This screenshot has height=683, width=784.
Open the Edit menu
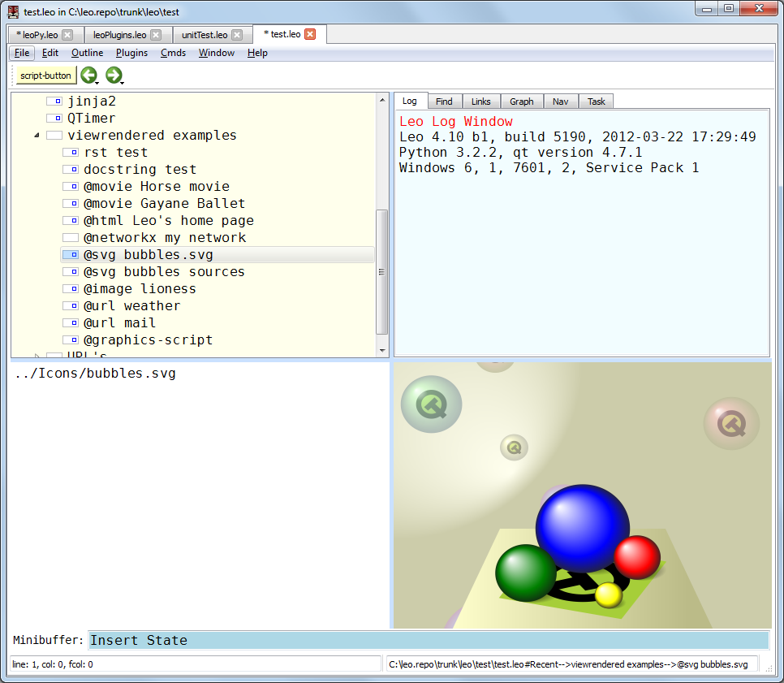[50, 53]
